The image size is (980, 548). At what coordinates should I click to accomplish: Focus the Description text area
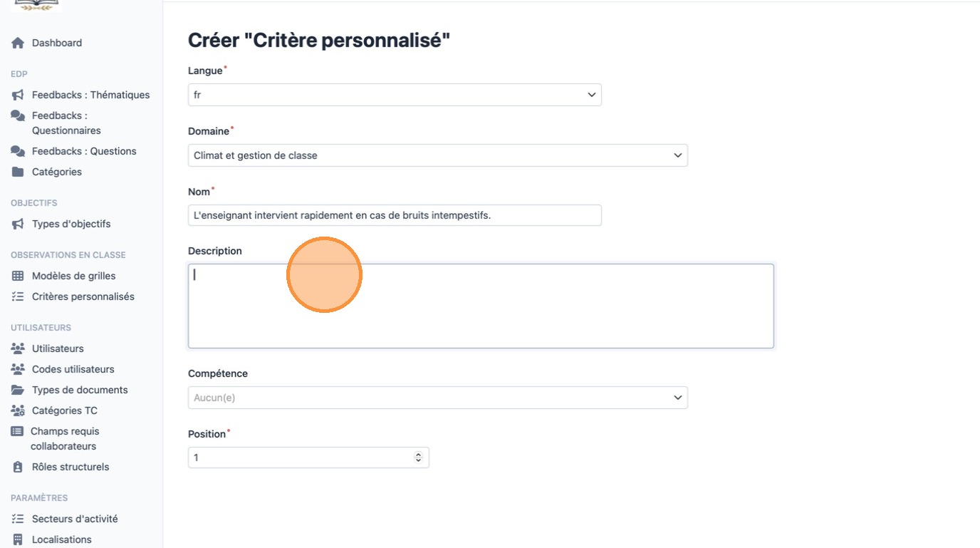(x=481, y=306)
